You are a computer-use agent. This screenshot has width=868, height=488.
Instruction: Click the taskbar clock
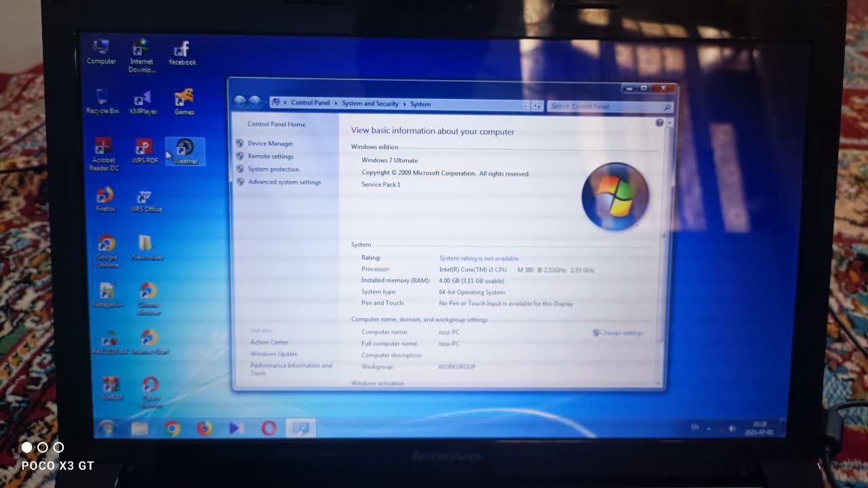pos(759,428)
